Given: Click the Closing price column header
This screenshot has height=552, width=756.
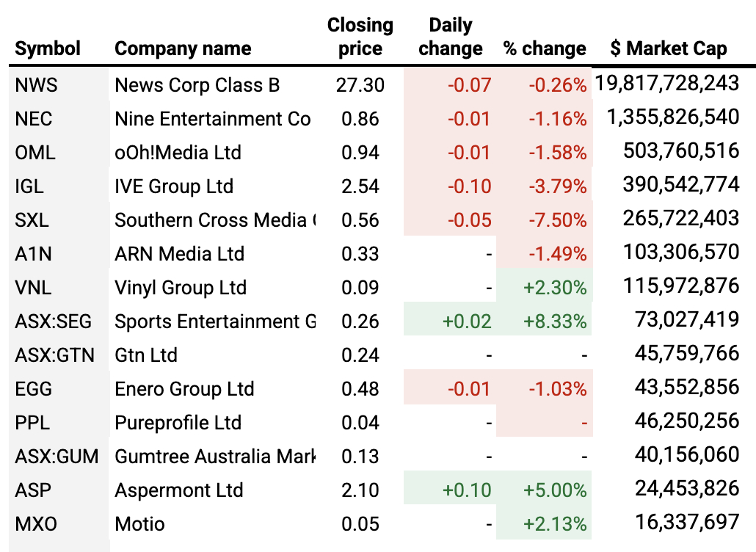Looking at the screenshot, I should [x=360, y=37].
